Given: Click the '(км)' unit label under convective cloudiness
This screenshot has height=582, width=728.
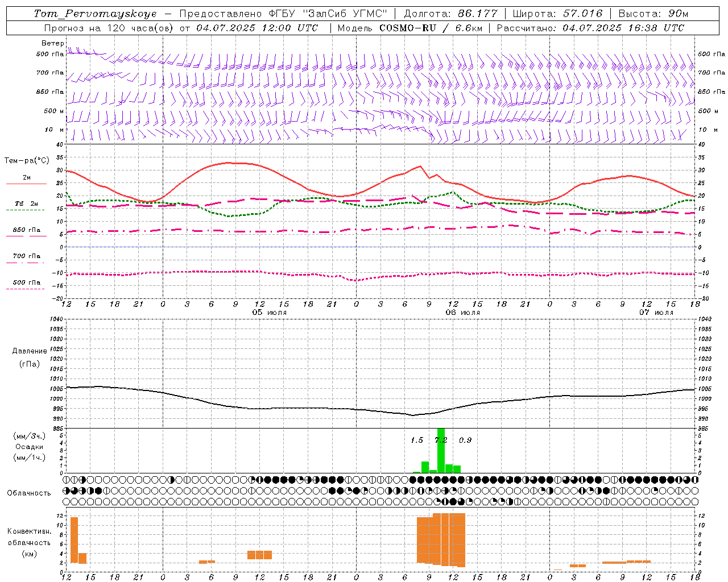Looking at the screenshot, I should [x=29, y=554].
